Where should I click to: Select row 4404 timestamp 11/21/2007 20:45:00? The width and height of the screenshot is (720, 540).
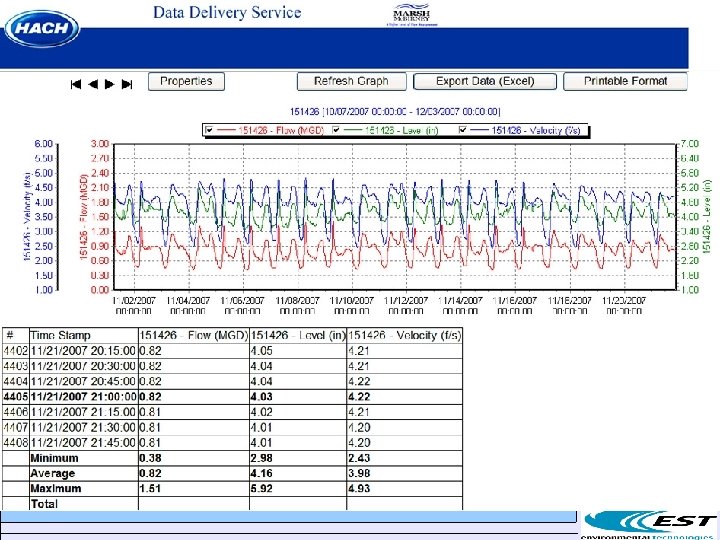[x=83, y=381]
